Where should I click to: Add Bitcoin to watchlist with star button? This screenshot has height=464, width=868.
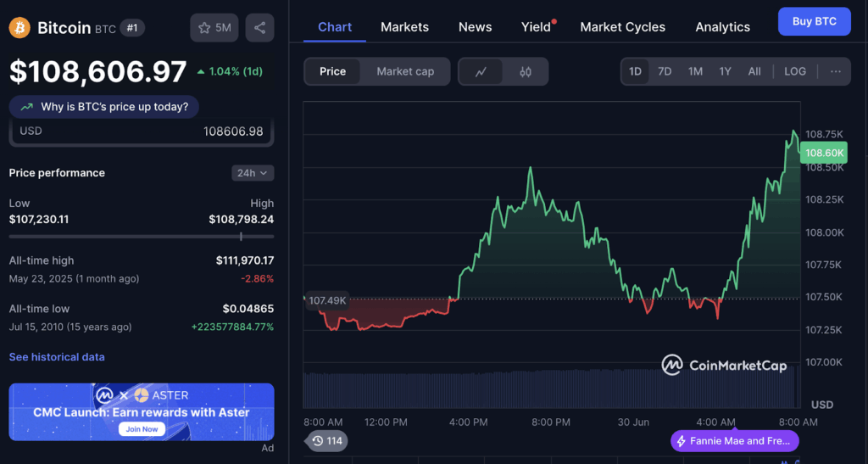coord(214,28)
